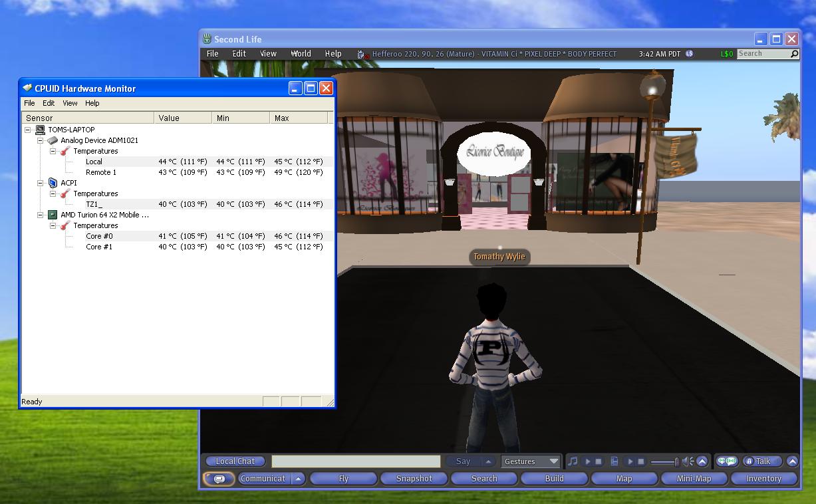The image size is (816, 504).
Task: Open Edit menu in Hardware Monitor
Action: point(49,103)
